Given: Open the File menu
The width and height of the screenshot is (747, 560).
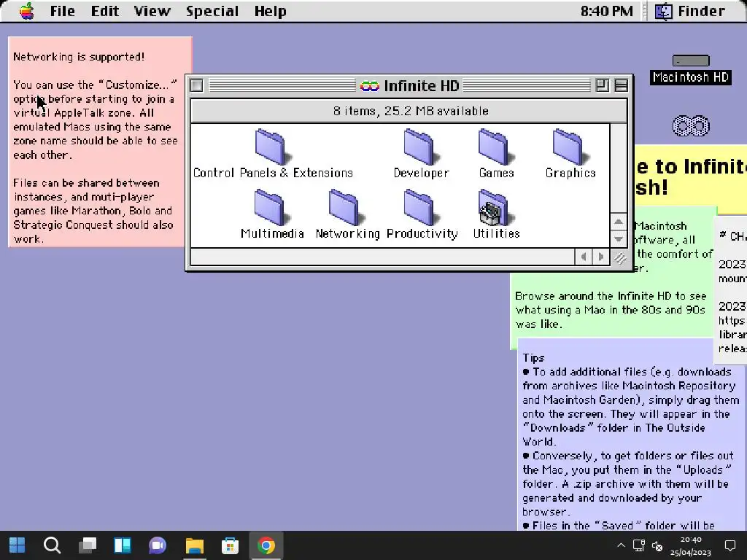Looking at the screenshot, I should [63, 11].
